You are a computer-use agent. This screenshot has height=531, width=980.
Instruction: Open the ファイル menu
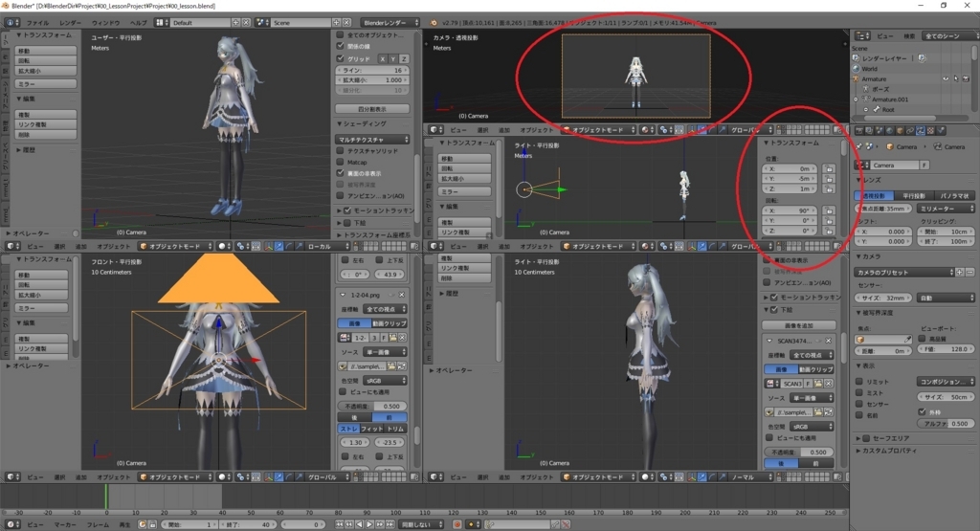pyautogui.click(x=37, y=23)
